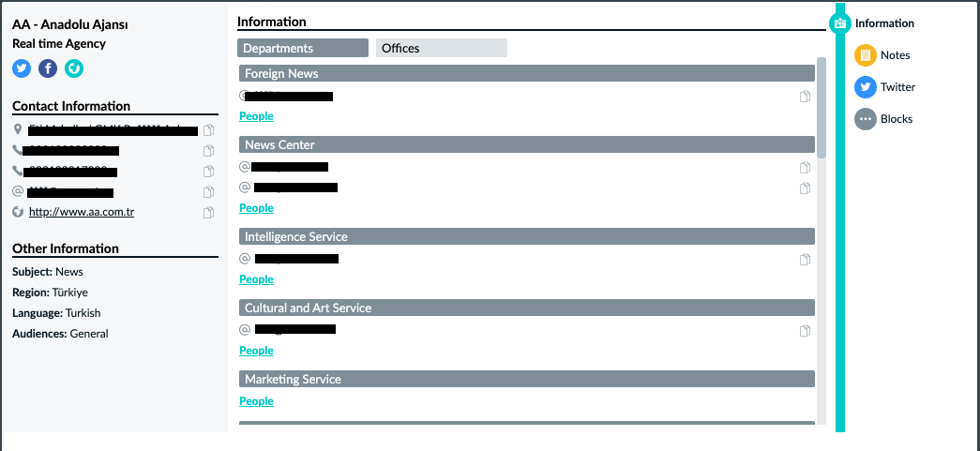Click the teal globe website icon

click(74, 68)
